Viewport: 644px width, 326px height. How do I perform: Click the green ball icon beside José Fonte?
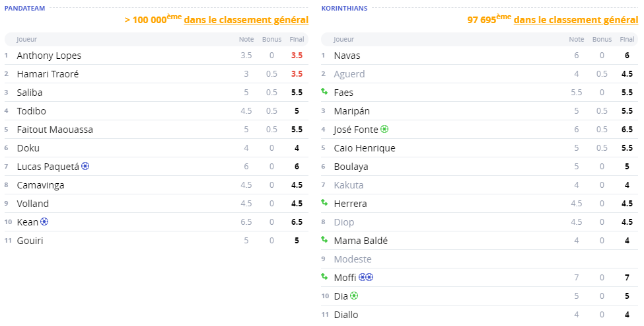(x=384, y=130)
